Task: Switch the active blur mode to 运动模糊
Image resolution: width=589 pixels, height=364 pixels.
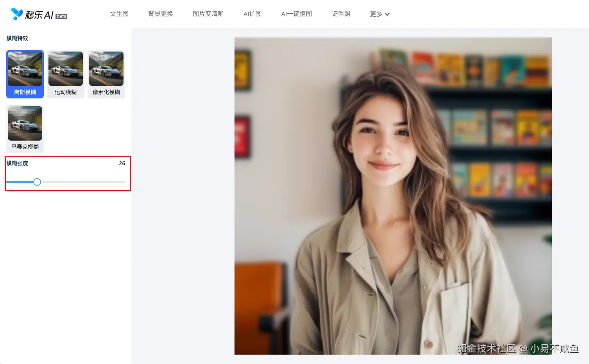Action: tap(65, 74)
